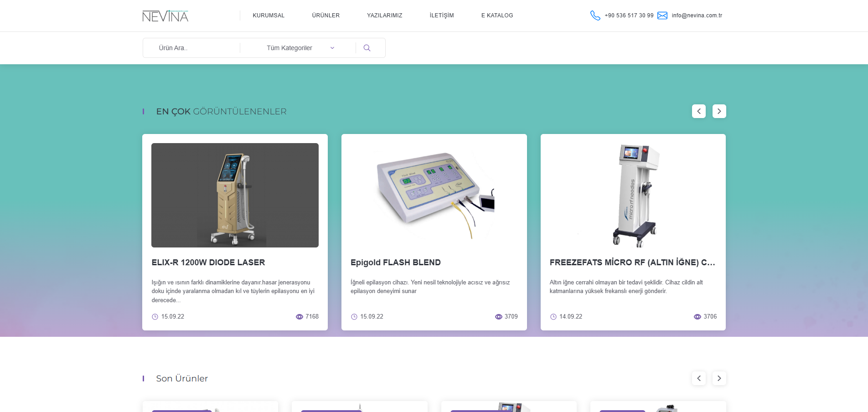This screenshot has width=868, height=412.
Task: Click the Nevina logo
Action: 165,16
